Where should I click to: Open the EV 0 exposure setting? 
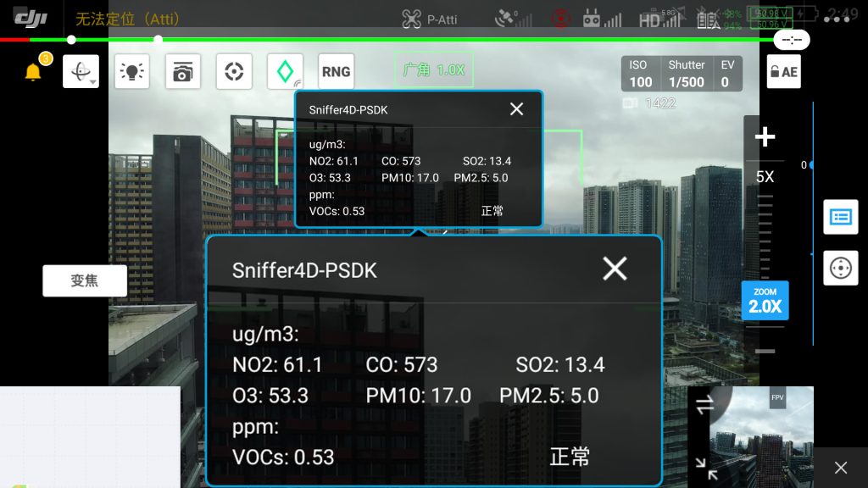click(x=727, y=74)
